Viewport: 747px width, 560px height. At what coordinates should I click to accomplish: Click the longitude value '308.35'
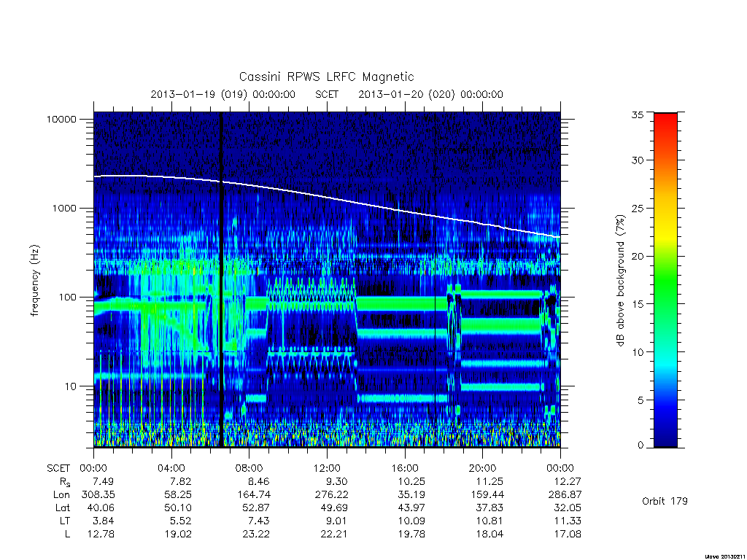point(98,495)
